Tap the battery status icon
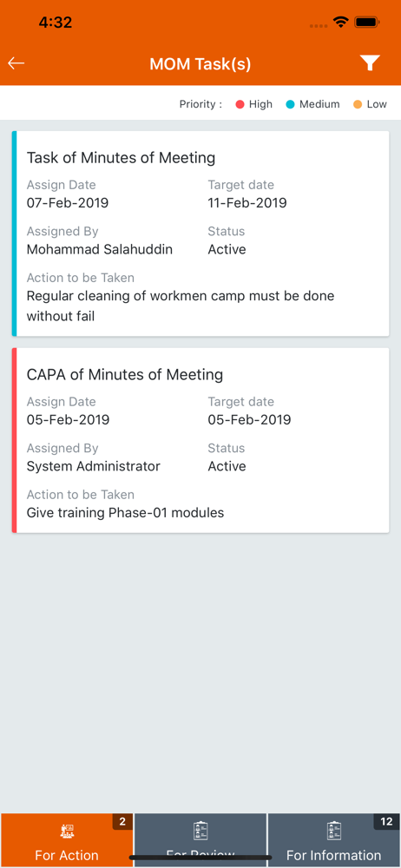Viewport: 401px width, 868px height. (x=366, y=23)
